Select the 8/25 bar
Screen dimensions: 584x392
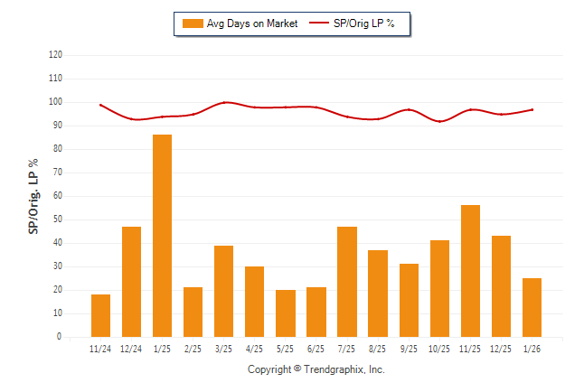[x=378, y=294]
